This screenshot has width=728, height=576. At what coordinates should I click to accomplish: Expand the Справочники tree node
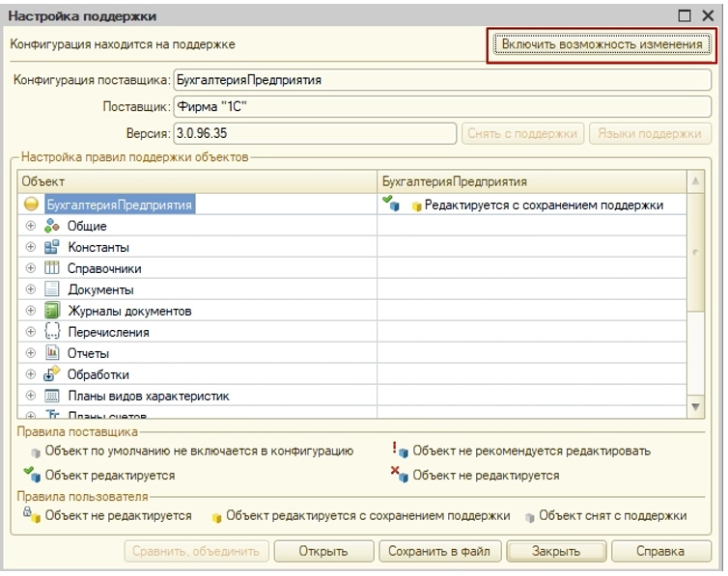(31, 268)
